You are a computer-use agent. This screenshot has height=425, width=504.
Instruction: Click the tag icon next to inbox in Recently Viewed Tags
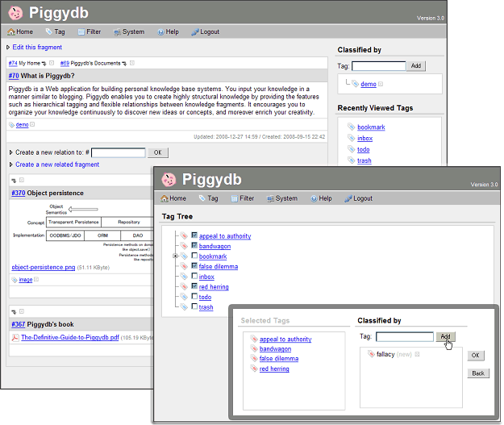352,138
